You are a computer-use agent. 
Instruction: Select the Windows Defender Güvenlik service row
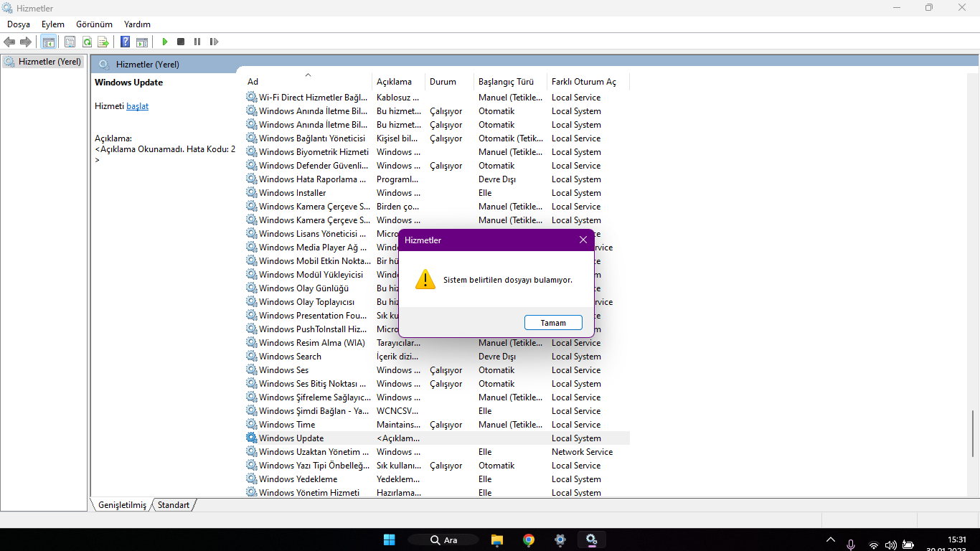[x=437, y=165]
